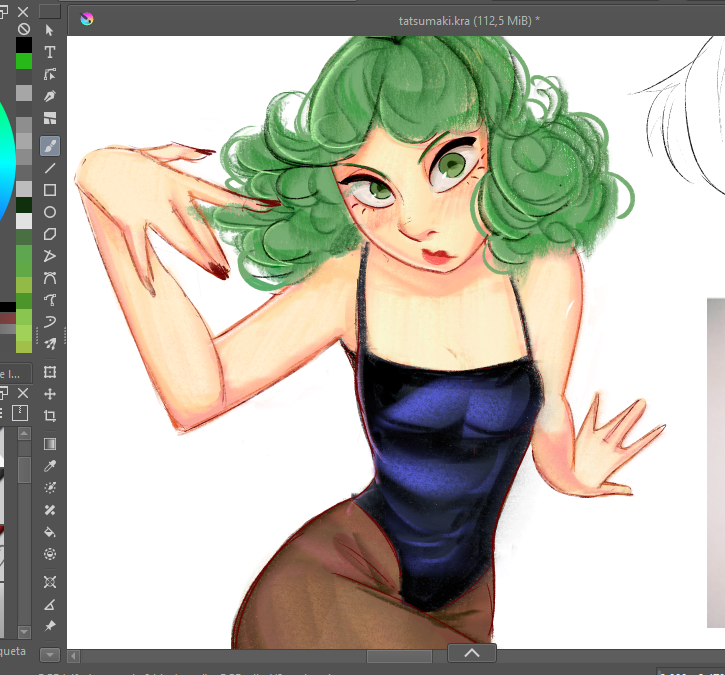Select the Multibrush tool

49,344
